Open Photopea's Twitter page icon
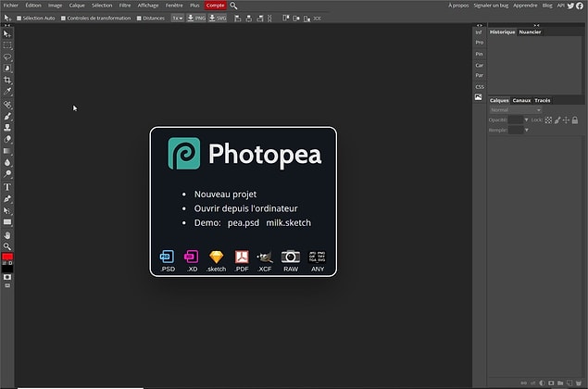Screen dimensions: 588x389 pyautogui.click(x=570, y=6)
